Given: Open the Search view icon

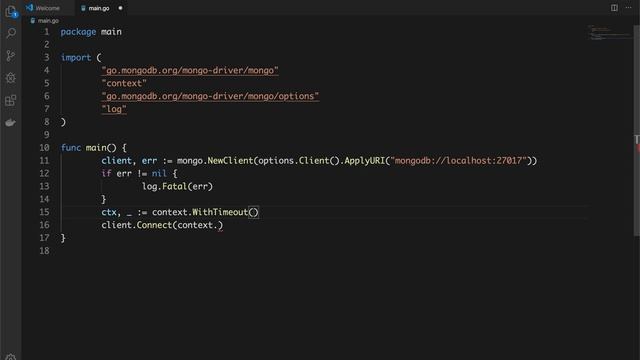Looking at the screenshot, I should (11, 33).
